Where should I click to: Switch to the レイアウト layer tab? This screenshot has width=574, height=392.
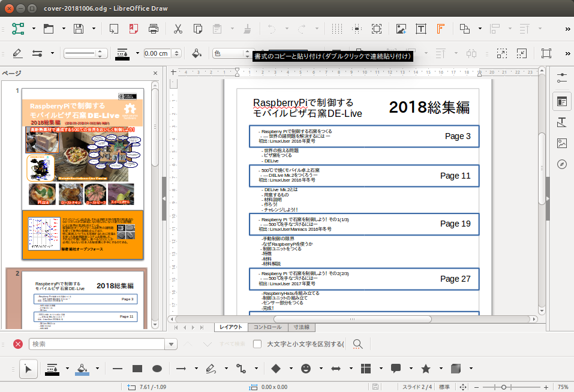coord(231,327)
